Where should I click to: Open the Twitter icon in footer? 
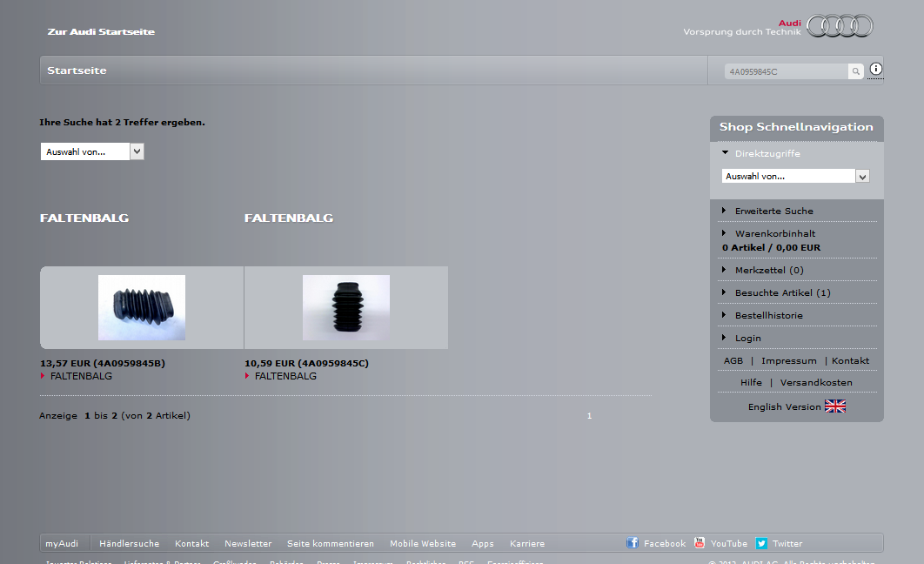761,543
